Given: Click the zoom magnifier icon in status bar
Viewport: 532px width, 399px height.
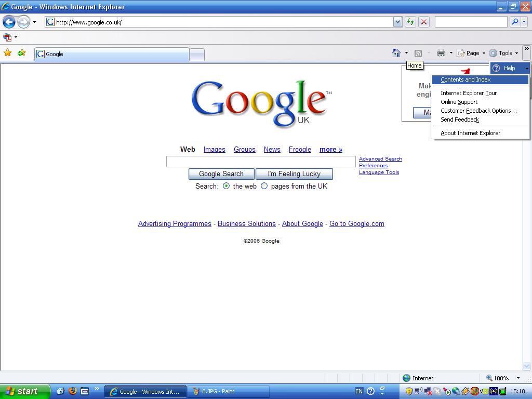Looking at the screenshot, I should pyautogui.click(x=489, y=378).
